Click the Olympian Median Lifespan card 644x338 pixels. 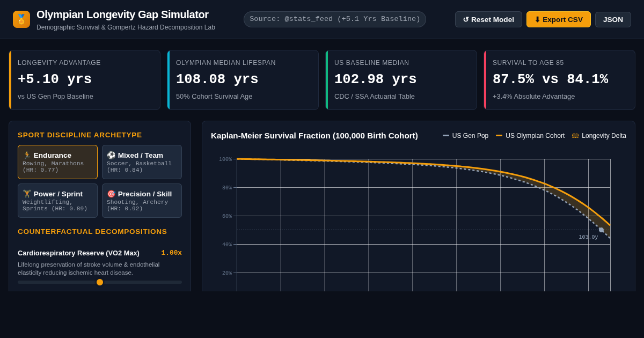(243, 80)
